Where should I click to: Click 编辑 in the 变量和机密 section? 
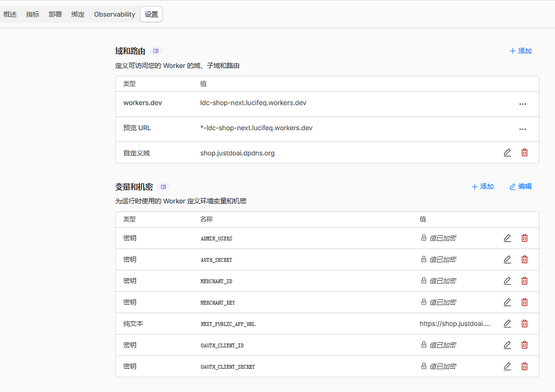pos(521,187)
